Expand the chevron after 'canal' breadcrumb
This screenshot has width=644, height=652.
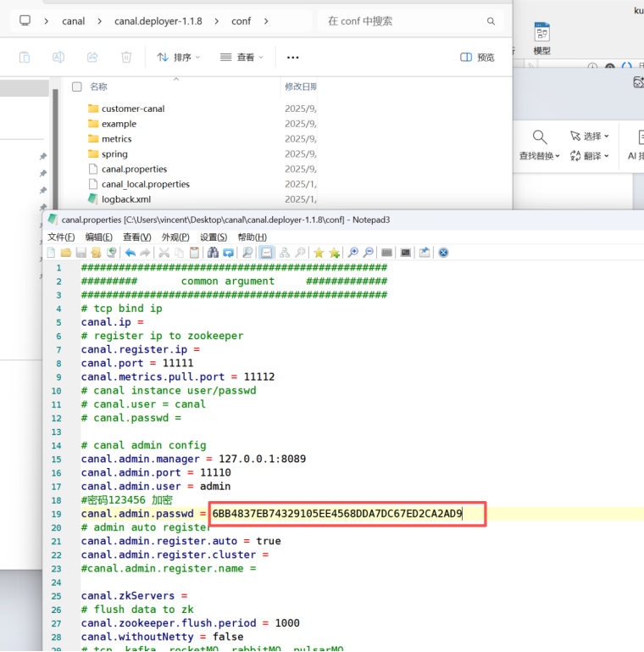click(99, 21)
